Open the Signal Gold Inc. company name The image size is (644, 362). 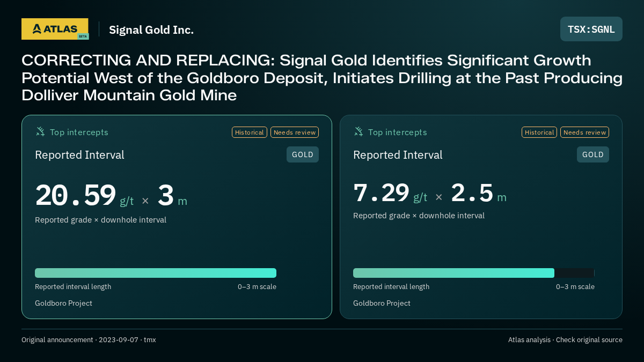click(x=151, y=29)
